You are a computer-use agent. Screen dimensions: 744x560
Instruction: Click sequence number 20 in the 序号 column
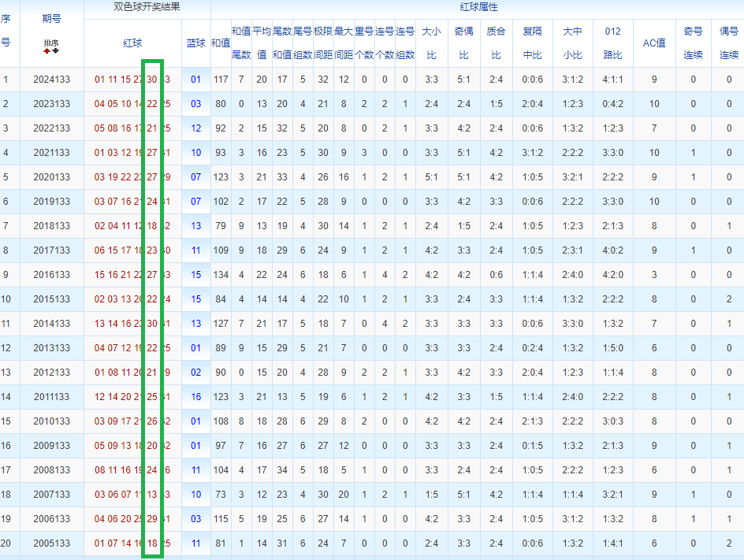(x=6, y=543)
